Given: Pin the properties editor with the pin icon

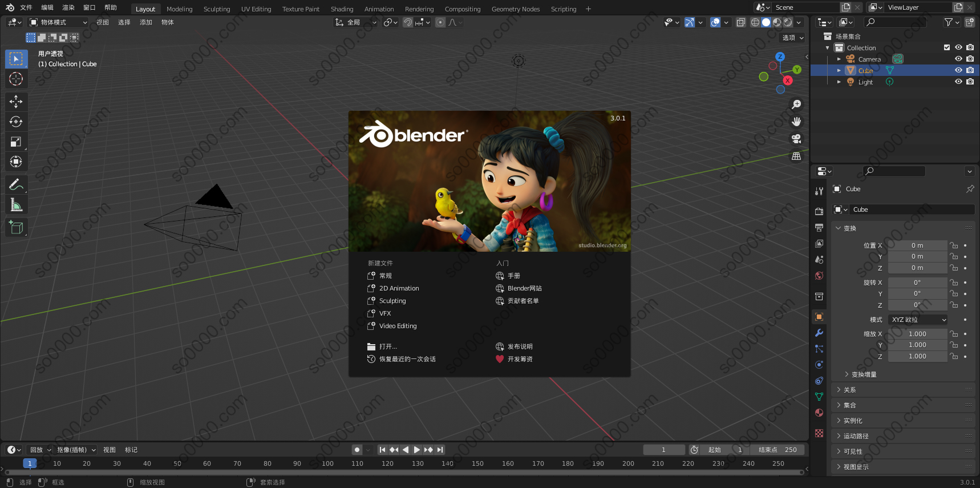Looking at the screenshot, I should tap(970, 189).
